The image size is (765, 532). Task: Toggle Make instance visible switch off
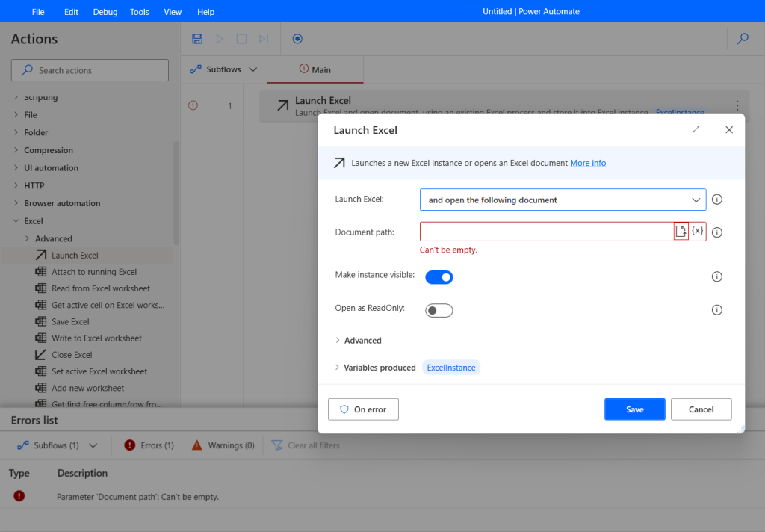(x=439, y=277)
